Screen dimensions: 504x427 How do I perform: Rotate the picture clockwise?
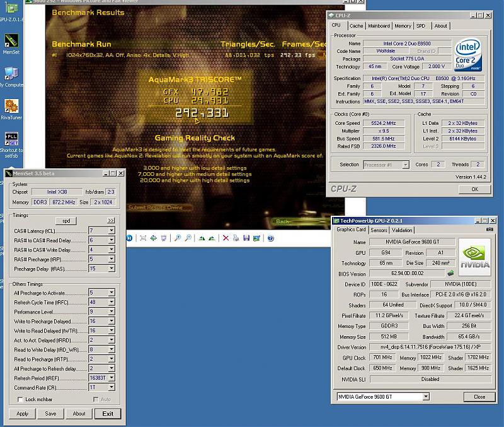202,238
